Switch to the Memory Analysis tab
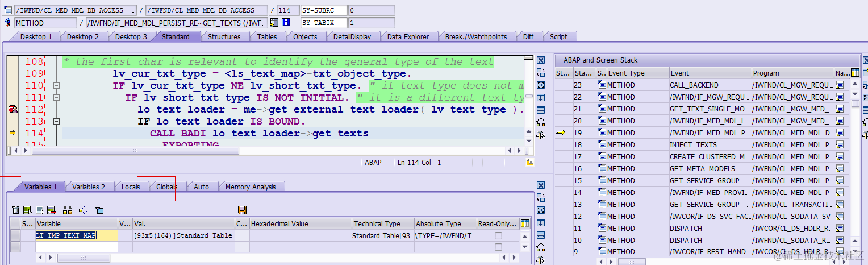The image size is (868, 265). pos(251,187)
